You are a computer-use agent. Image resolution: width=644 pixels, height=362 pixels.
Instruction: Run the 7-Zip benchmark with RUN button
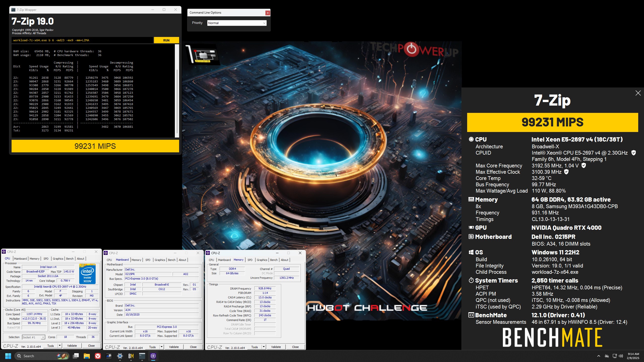[166, 40]
